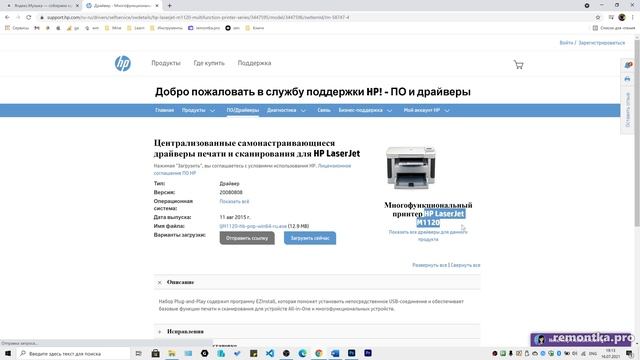Open the shopping cart

[518, 64]
